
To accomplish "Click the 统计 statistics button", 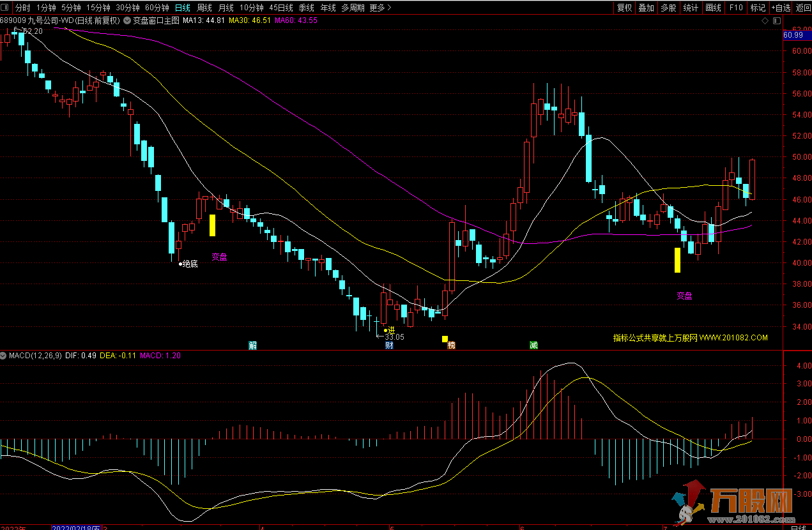I will [x=691, y=8].
